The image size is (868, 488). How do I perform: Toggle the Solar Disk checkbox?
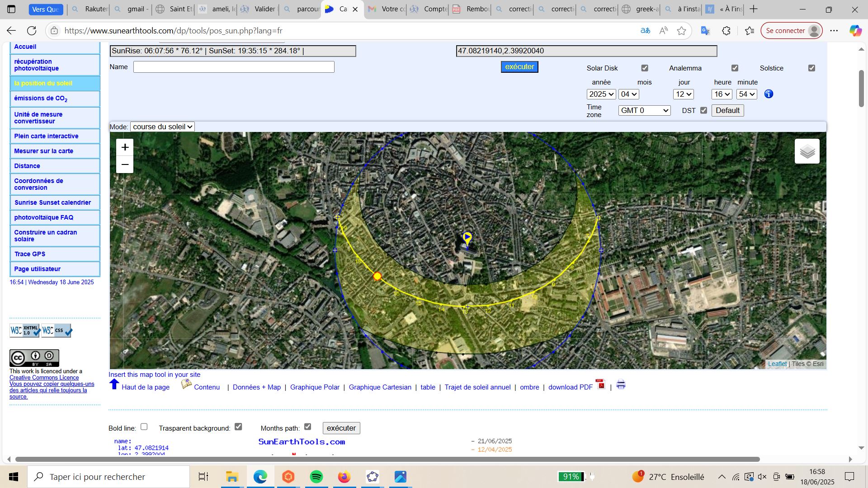click(x=645, y=68)
